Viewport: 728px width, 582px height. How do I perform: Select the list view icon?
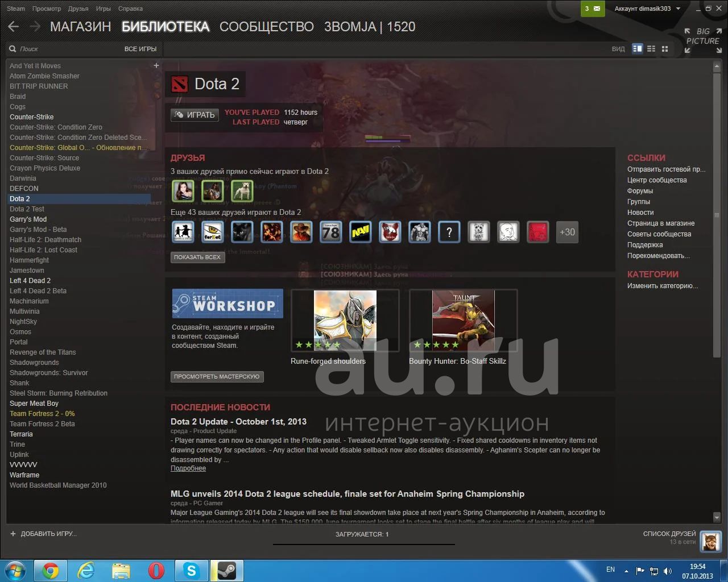pos(651,49)
